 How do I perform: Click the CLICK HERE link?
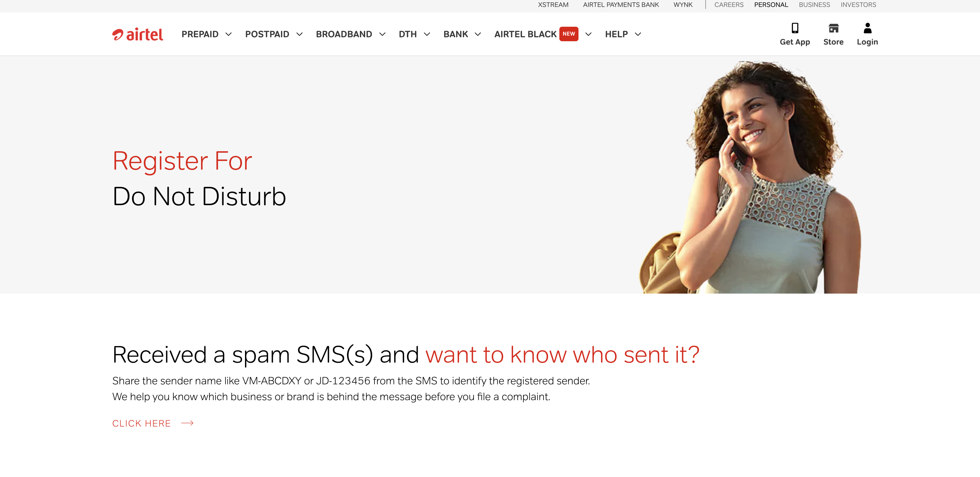click(142, 423)
